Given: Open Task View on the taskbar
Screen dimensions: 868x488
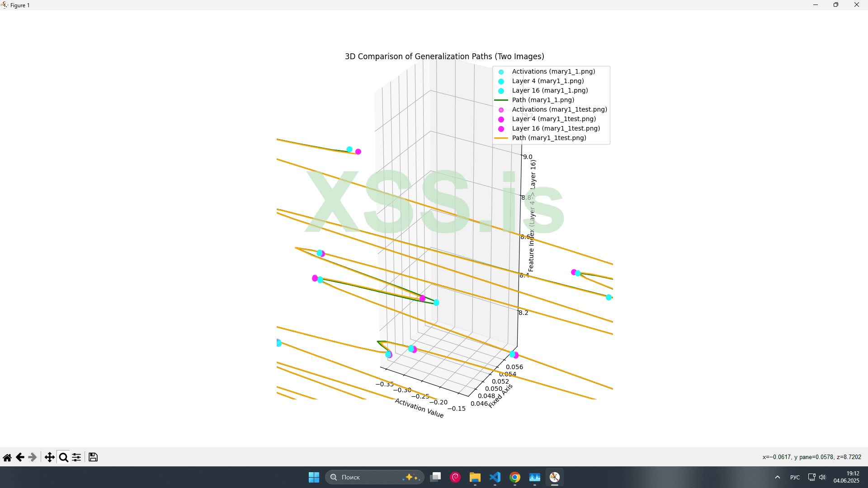Looking at the screenshot, I should [x=435, y=477].
